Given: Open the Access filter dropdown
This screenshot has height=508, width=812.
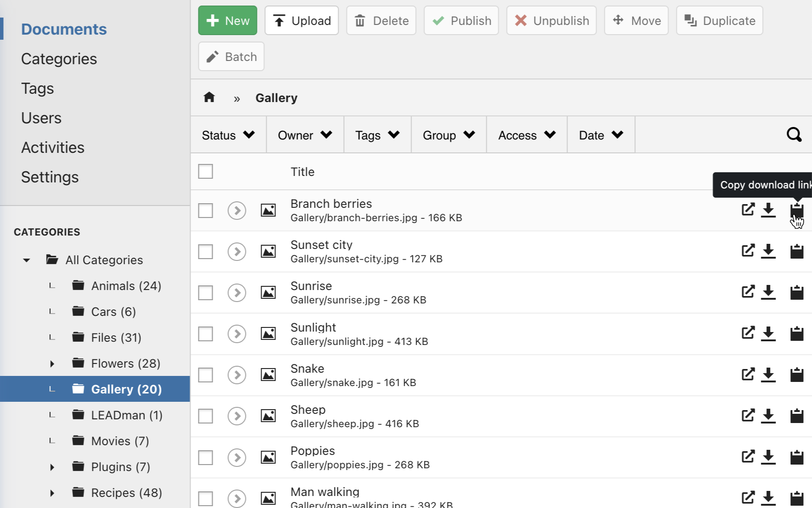Looking at the screenshot, I should pyautogui.click(x=526, y=135).
